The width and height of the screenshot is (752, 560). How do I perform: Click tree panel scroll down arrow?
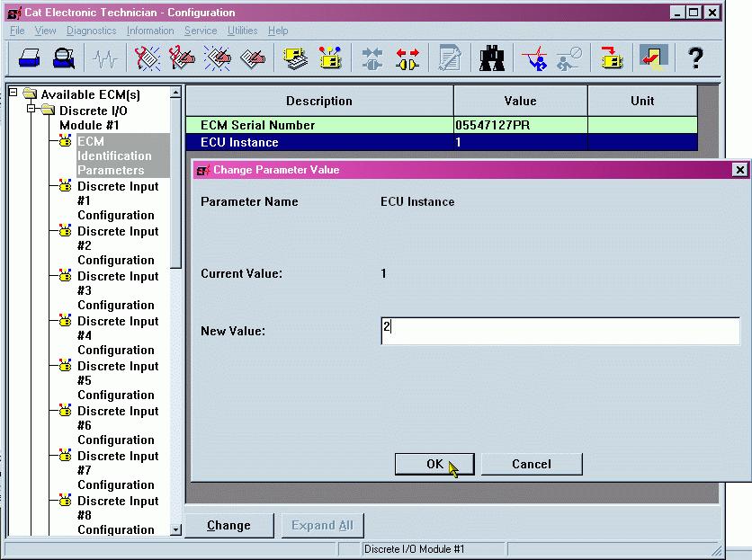point(176,529)
